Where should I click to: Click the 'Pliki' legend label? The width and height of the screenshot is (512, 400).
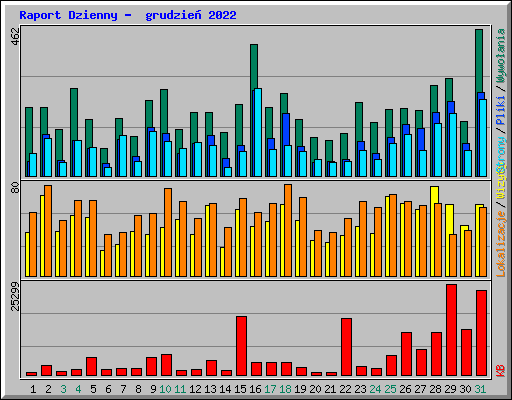[x=501, y=111]
